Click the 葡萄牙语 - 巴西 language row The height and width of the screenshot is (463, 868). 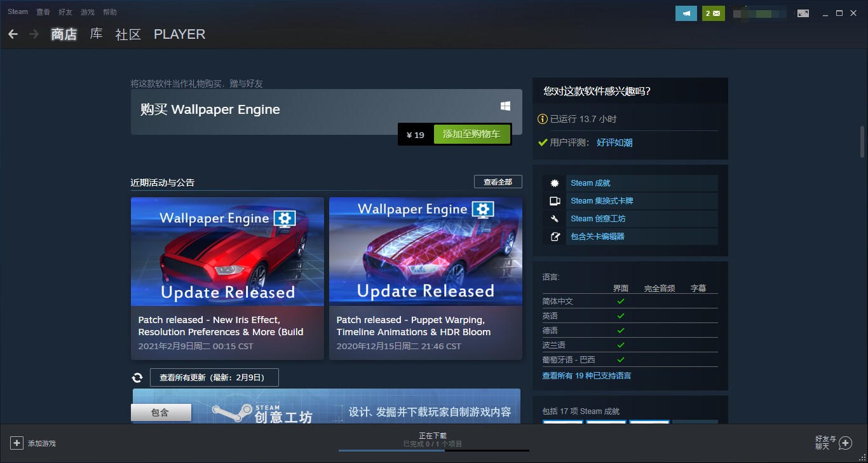pos(630,360)
